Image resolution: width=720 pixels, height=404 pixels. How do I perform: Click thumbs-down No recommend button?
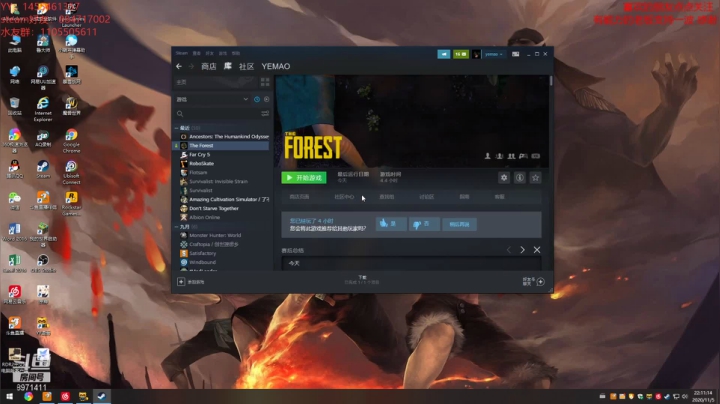pos(424,224)
